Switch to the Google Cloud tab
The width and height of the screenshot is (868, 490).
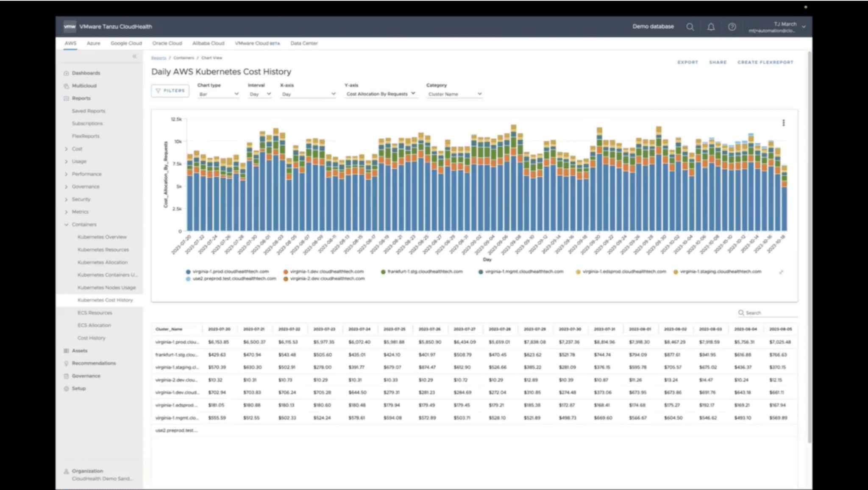(126, 43)
